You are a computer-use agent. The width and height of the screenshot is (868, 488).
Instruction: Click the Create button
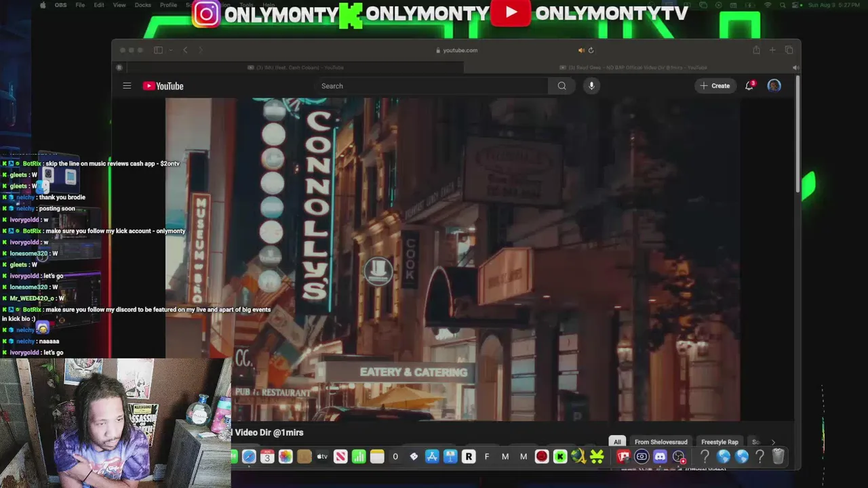715,86
